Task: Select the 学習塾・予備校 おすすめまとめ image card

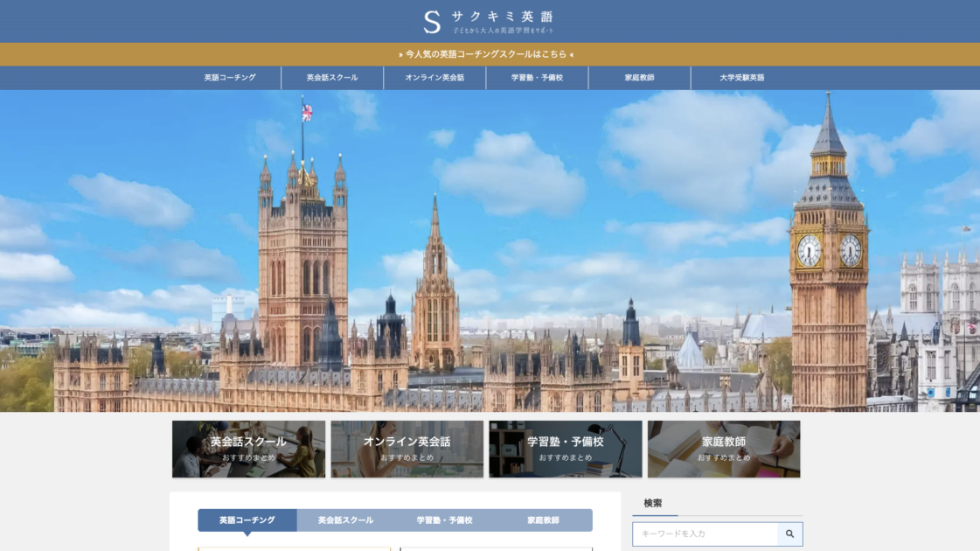Action: pyautogui.click(x=565, y=449)
